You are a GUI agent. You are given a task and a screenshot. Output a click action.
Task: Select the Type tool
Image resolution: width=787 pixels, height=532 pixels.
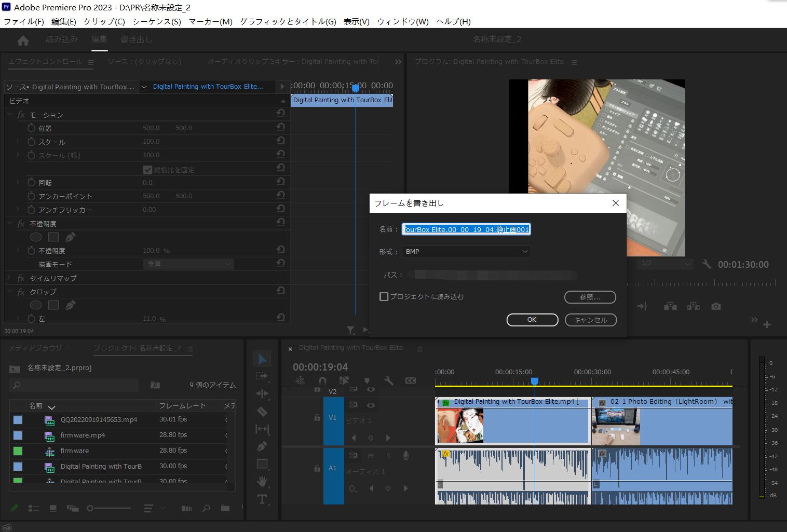262,499
